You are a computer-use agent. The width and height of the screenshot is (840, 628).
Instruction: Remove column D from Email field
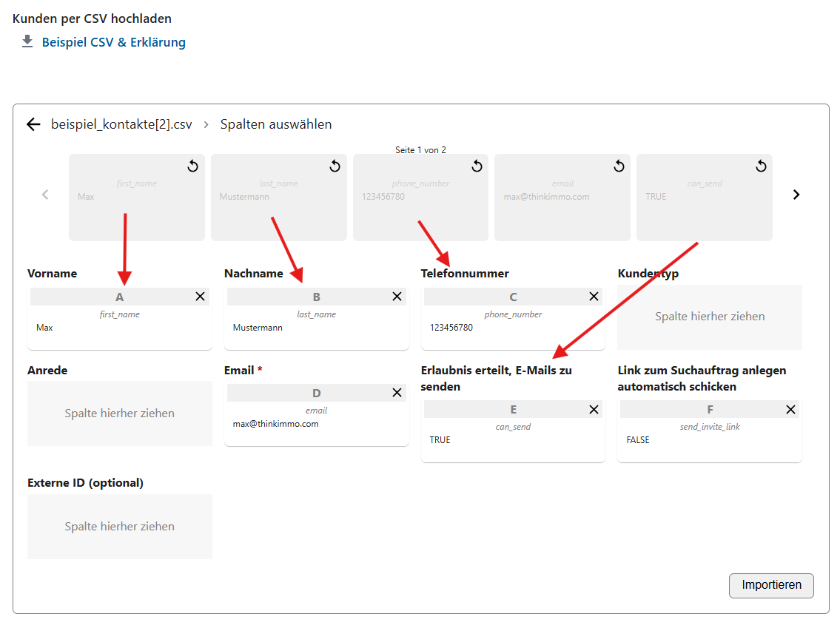click(397, 393)
